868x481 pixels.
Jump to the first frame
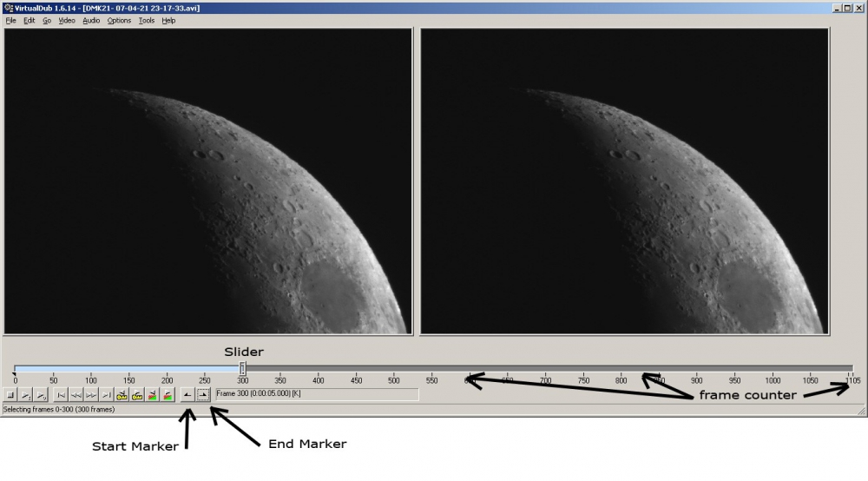click(x=61, y=395)
